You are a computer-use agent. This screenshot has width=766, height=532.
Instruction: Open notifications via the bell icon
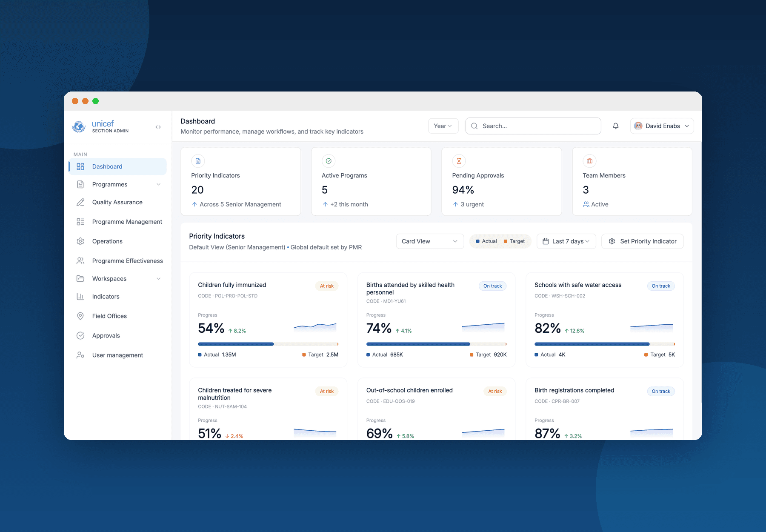click(616, 126)
